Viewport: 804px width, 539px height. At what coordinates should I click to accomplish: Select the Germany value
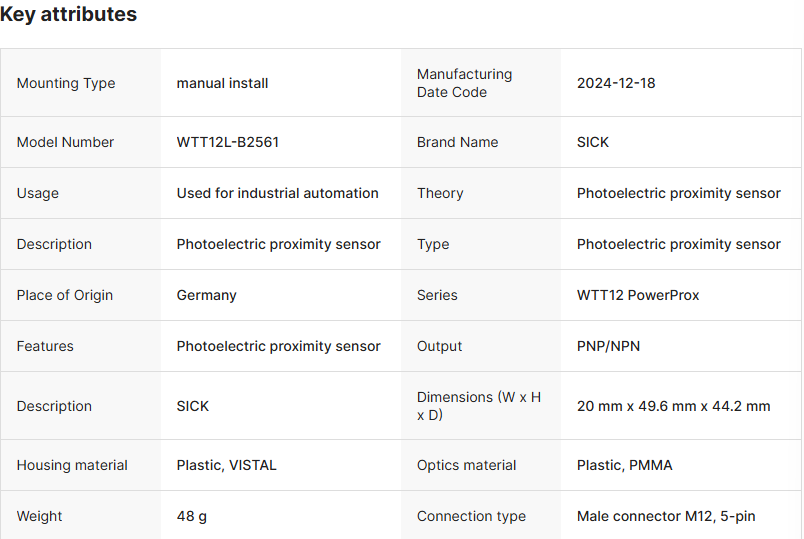pyautogui.click(x=207, y=295)
